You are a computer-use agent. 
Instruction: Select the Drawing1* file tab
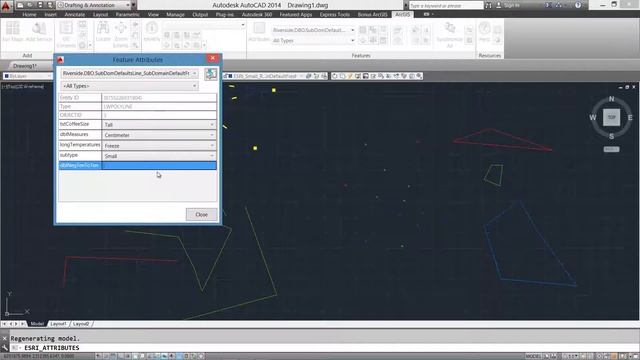pos(24,66)
